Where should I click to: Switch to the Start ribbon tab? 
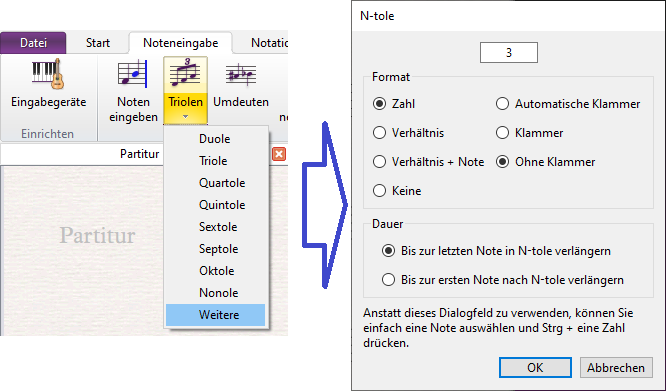tap(98, 43)
